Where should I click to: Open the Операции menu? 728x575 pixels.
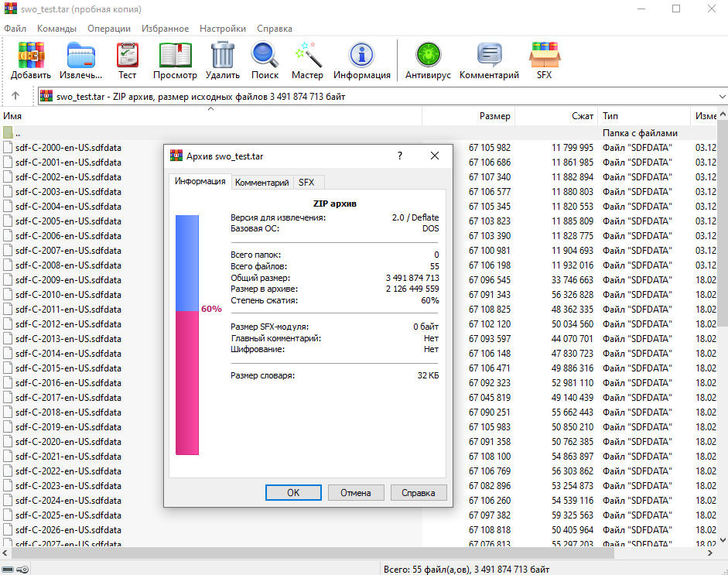point(108,29)
